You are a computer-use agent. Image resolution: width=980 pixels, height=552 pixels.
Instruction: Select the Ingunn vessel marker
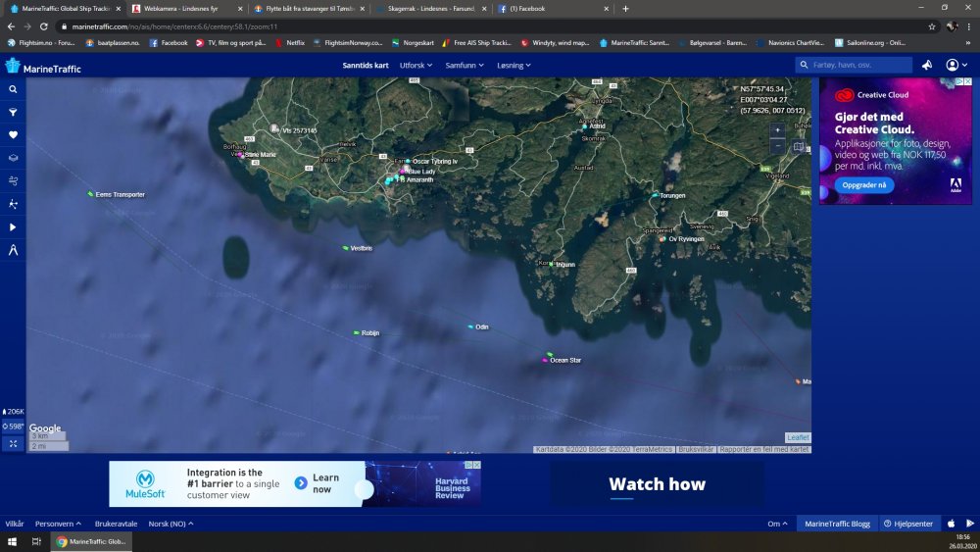coord(551,264)
